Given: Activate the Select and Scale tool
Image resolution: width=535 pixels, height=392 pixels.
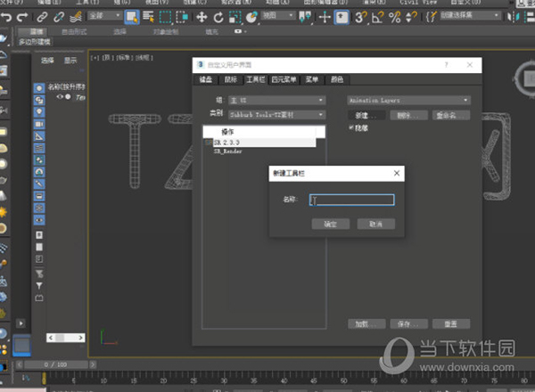Looking at the screenshot, I should click(x=235, y=17).
